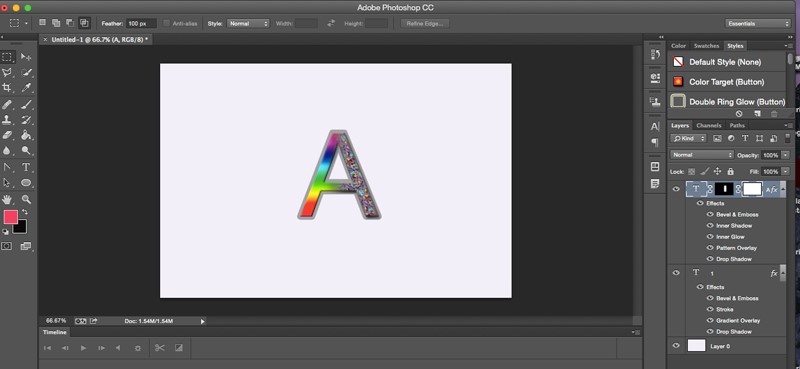Change screen mode at toolbox bottom

26,246
